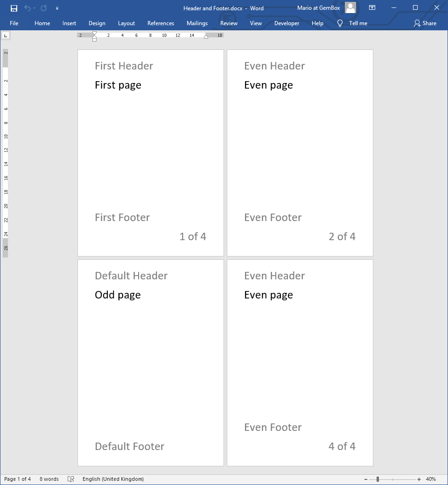Click the 8 words count in status bar
Viewport: 448px width, 485px height.
click(x=49, y=479)
